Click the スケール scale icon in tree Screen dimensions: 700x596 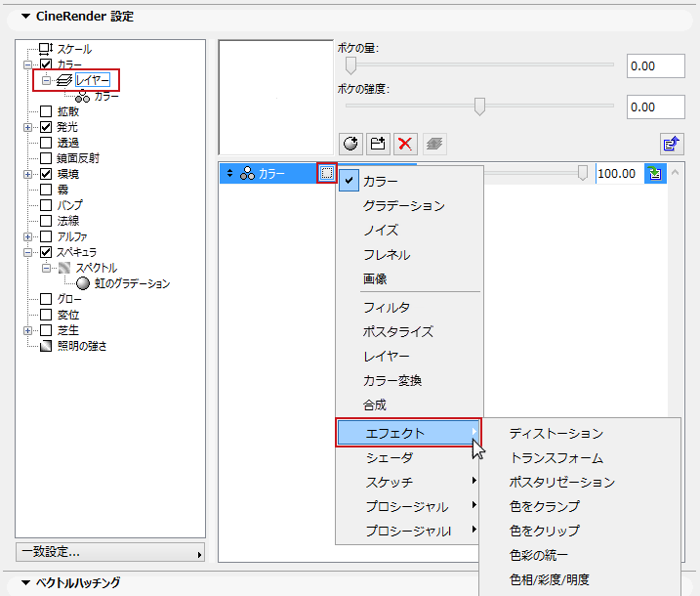[46, 48]
